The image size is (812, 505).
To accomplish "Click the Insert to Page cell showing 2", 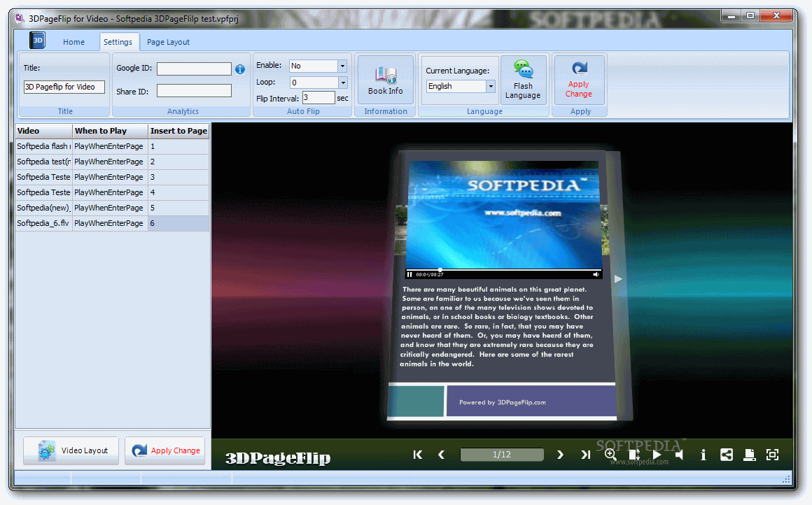I will click(178, 162).
